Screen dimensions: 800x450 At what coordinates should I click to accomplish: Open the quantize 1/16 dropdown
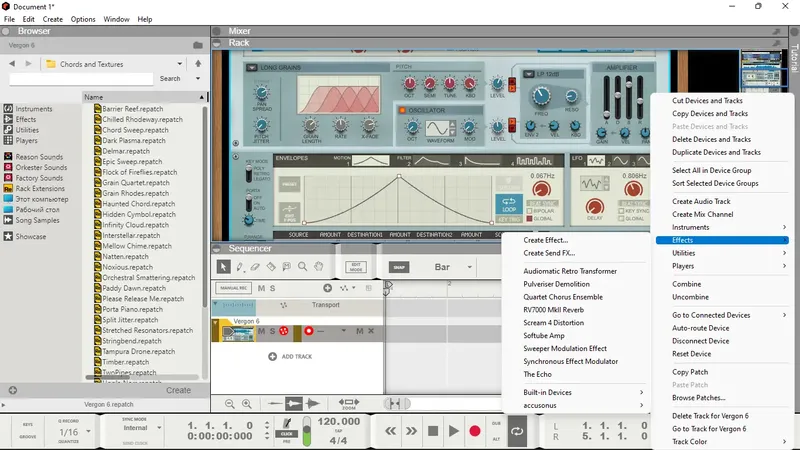(88, 432)
